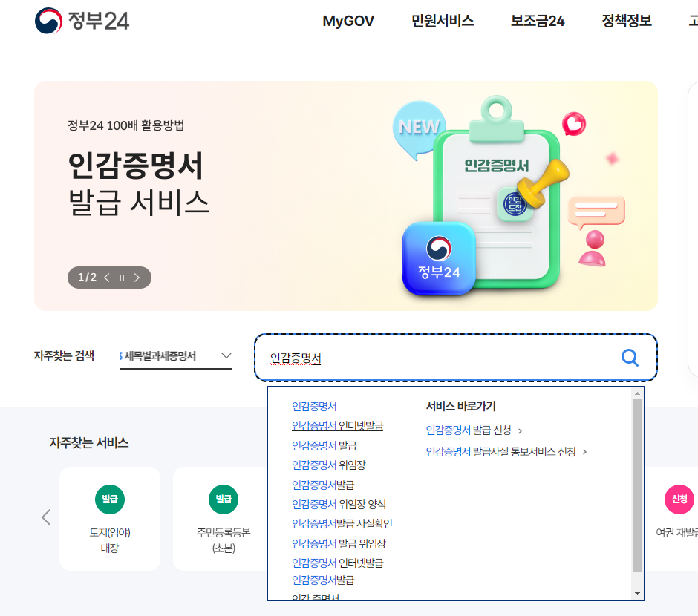This screenshot has width=698, height=616.
Task: Advance to next banner slide
Action: coord(137,278)
